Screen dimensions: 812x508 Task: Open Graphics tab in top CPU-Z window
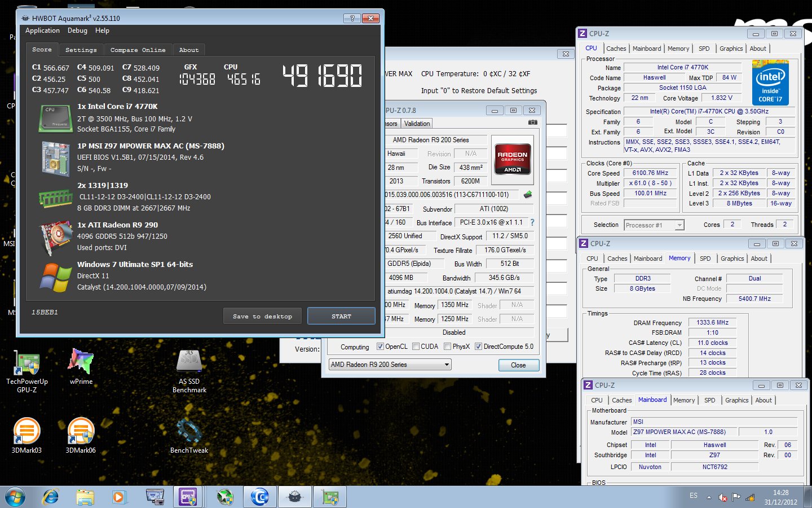coord(731,49)
